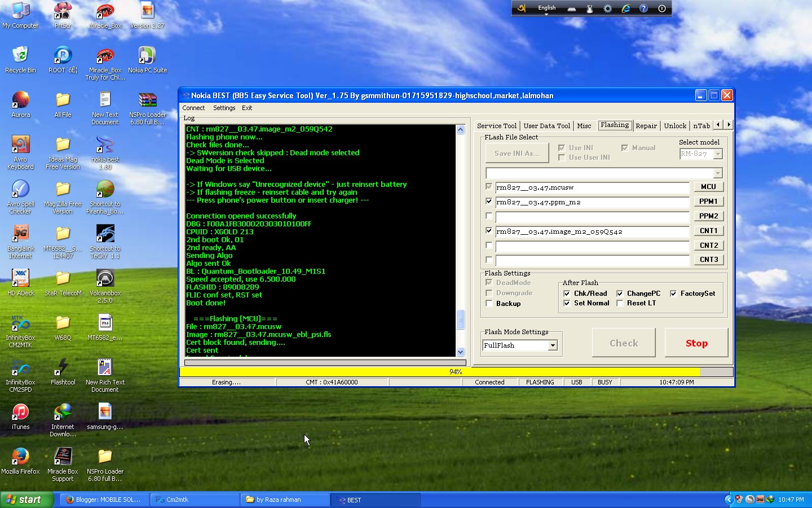Toggle the CNT3 file checkbox

click(489, 260)
